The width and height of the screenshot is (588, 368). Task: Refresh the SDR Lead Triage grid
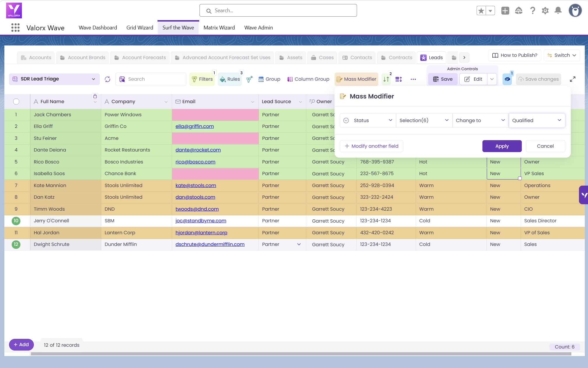point(108,79)
